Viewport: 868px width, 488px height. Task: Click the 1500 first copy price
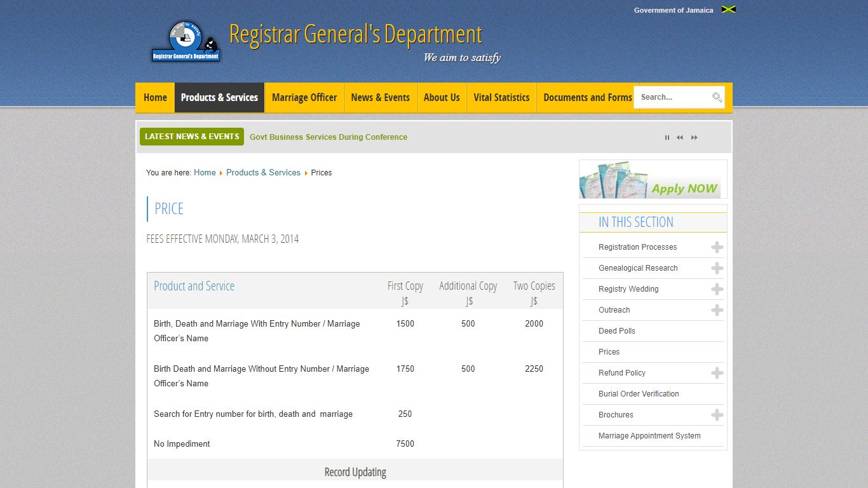click(x=405, y=324)
